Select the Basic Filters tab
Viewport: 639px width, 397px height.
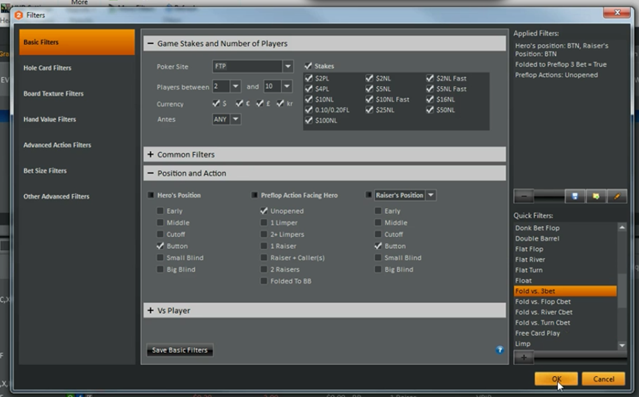click(x=77, y=42)
